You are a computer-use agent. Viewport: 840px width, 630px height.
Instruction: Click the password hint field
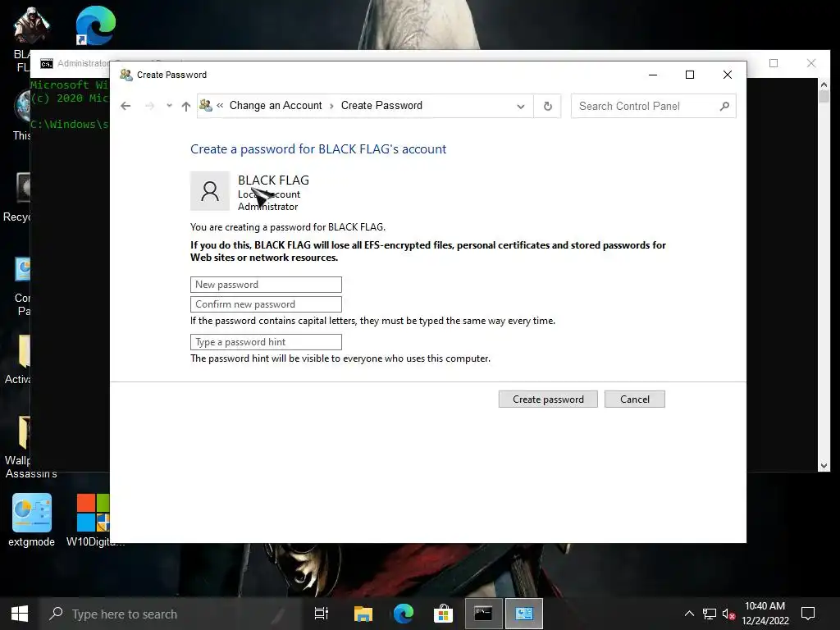[266, 342]
